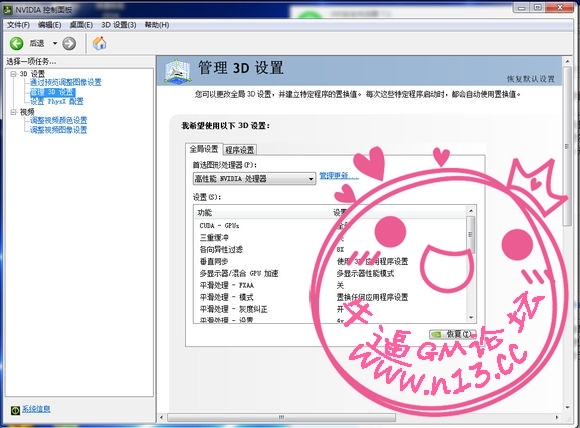Open the 桌面(E) menu

point(81,25)
